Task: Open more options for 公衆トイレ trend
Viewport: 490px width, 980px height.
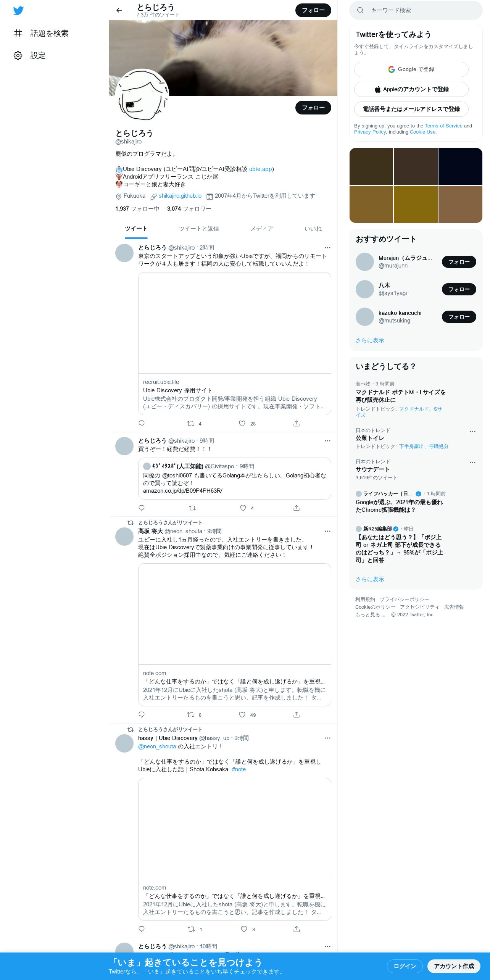Action: [472, 431]
